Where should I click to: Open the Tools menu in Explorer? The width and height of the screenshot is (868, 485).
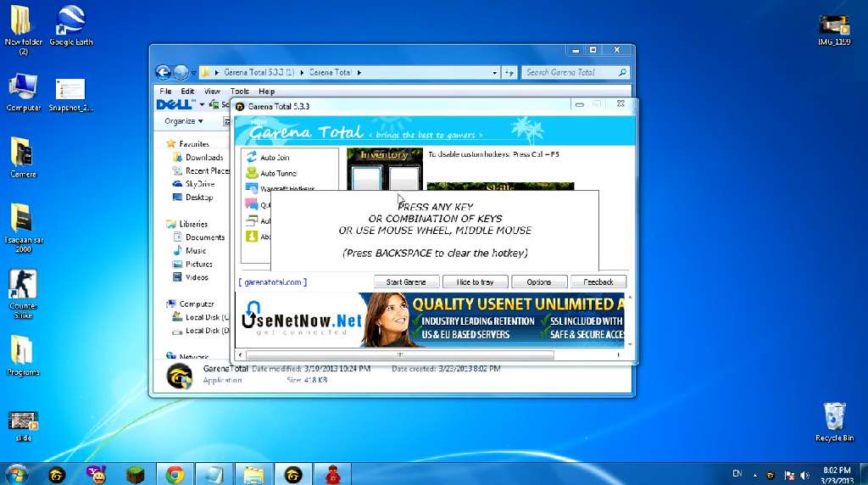click(240, 92)
